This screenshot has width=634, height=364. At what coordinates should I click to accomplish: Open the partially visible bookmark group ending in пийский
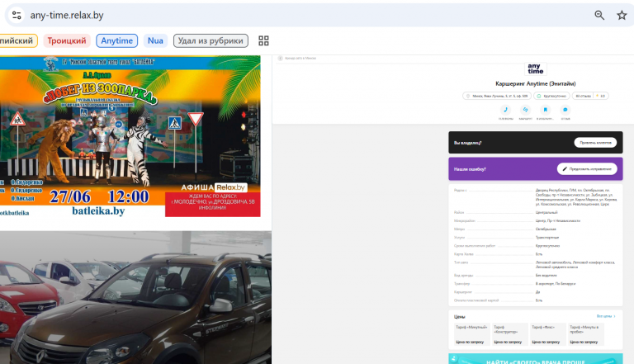(19, 40)
